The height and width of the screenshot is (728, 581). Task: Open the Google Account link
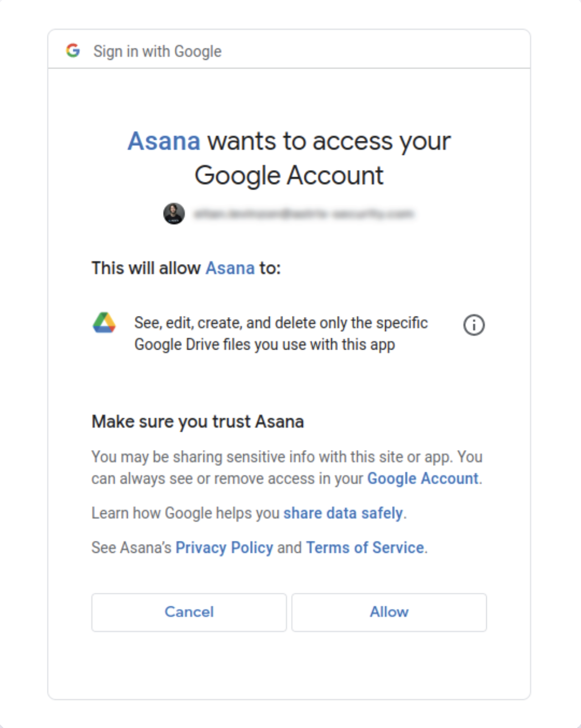(x=423, y=478)
